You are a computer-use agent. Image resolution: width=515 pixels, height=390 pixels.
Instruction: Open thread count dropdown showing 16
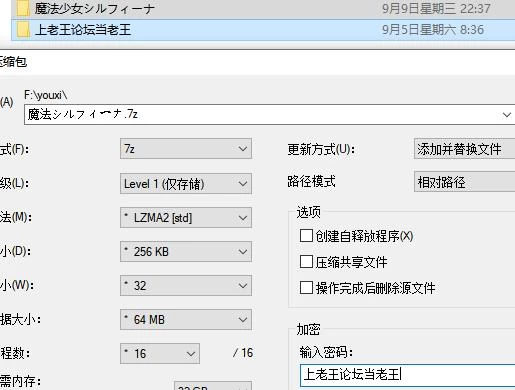click(160, 353)
